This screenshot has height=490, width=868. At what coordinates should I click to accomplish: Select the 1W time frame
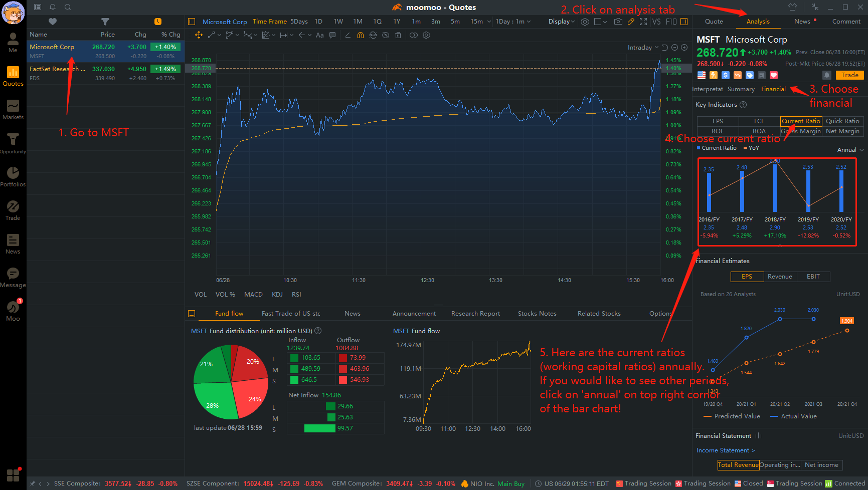pyautogui.click(x=338, y=22)
